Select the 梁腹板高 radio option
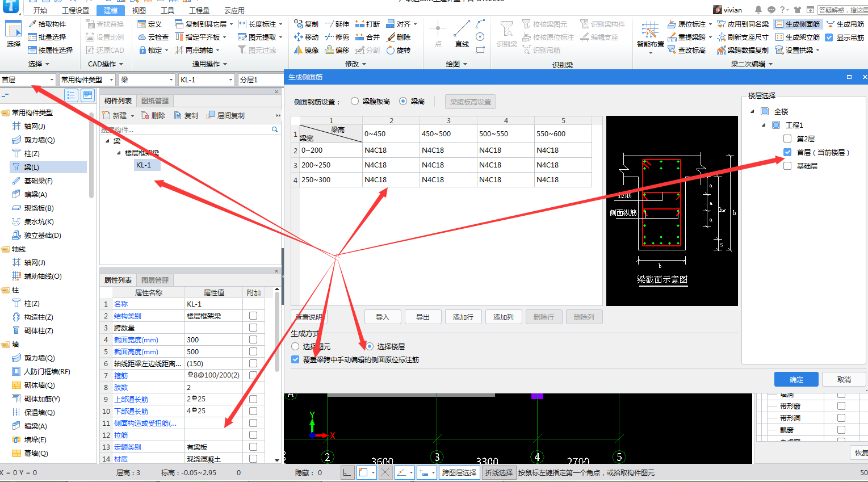The image size is (868, 482). tap(371, 101)
